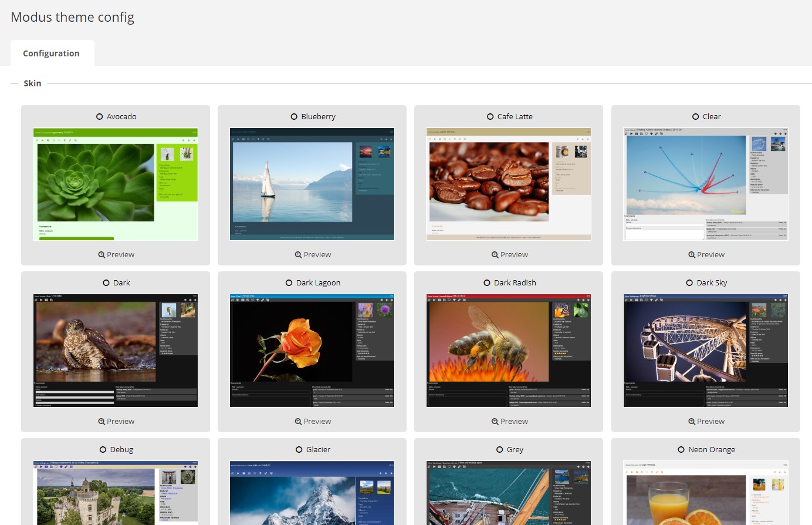The width and height of the screenshot is (812, 525).
Task: Pick the Neon Orange radio button
Action: pos(681,450)
